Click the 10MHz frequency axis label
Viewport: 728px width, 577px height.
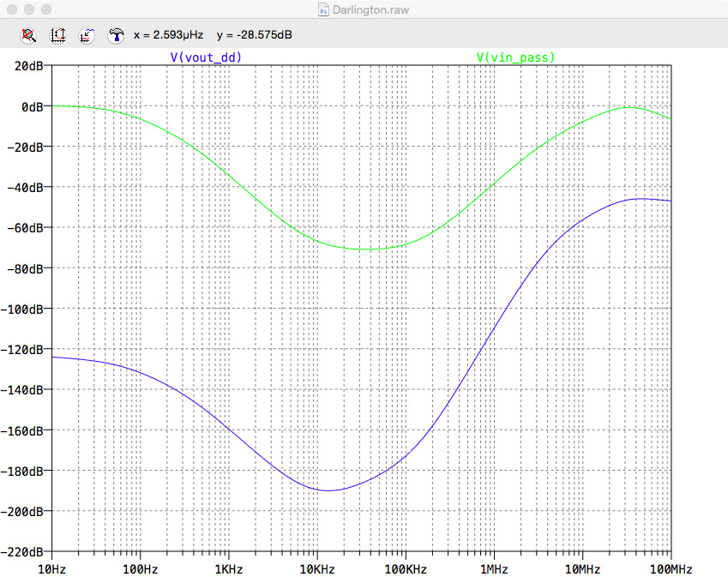pyautogui.click(x=583, y=569)
